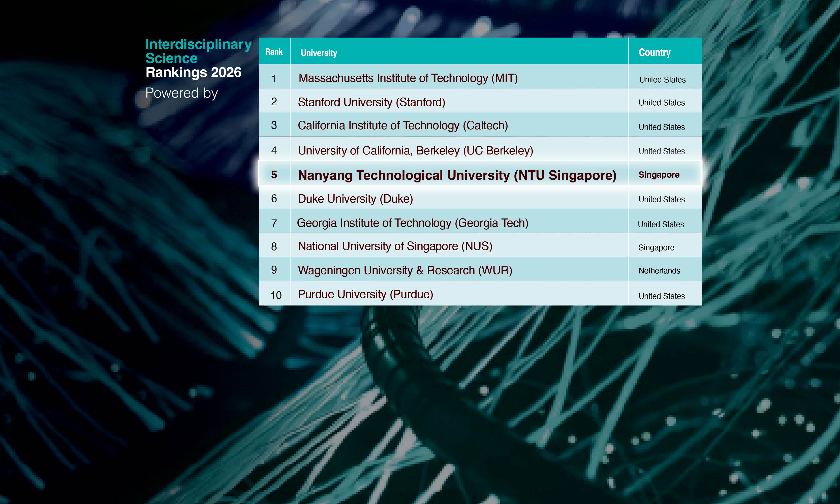Click Georgia Institute of Technology entry
The height and width of the screenshot is (504, 840).
click(412, 223)
